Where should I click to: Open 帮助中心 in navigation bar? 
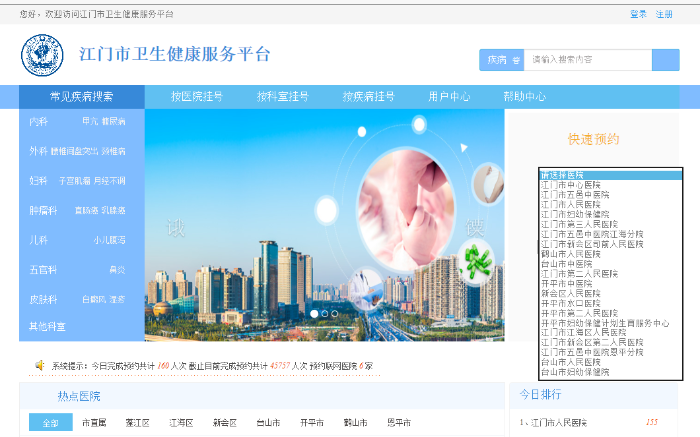click(x=525, y=96)
